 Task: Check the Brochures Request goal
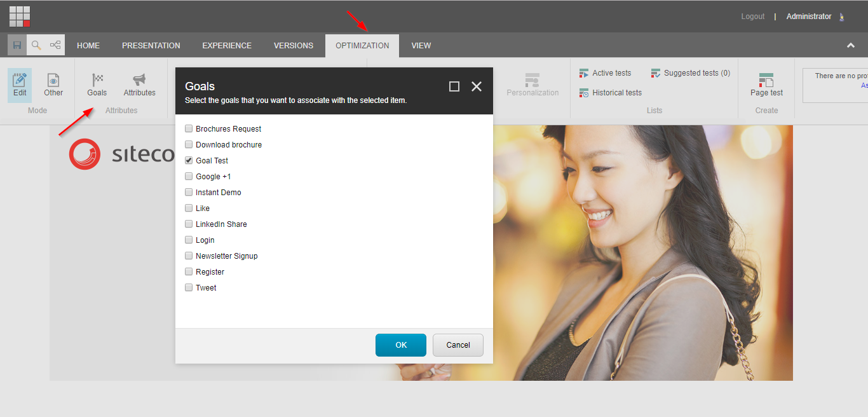[x=189, y=128]
